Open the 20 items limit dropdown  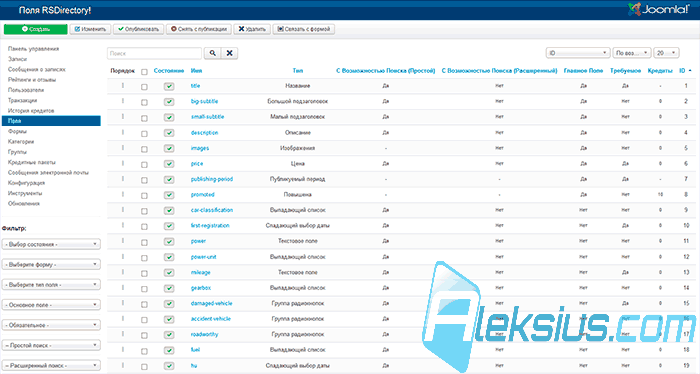pyautogui.click(x=667, y=53)
